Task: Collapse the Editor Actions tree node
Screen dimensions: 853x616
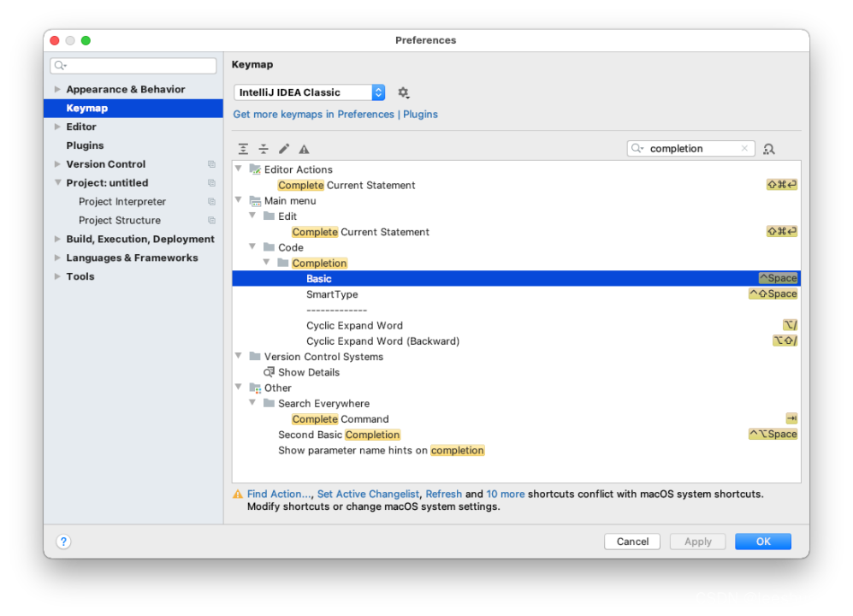Action: tap(238, 169)
